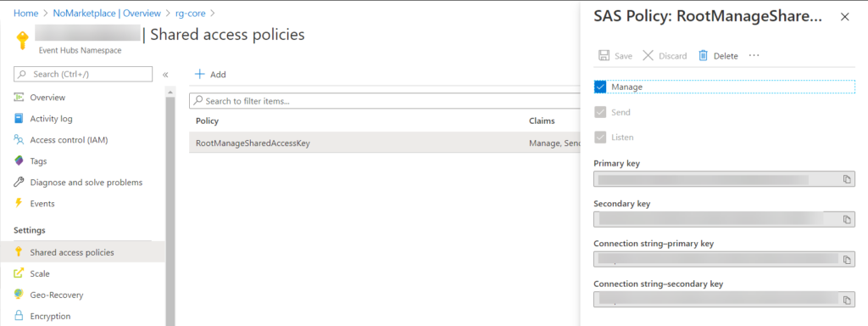Click the Overview menu icon
Viewport: 868px width, 326px height.
(x=19, y=98)
